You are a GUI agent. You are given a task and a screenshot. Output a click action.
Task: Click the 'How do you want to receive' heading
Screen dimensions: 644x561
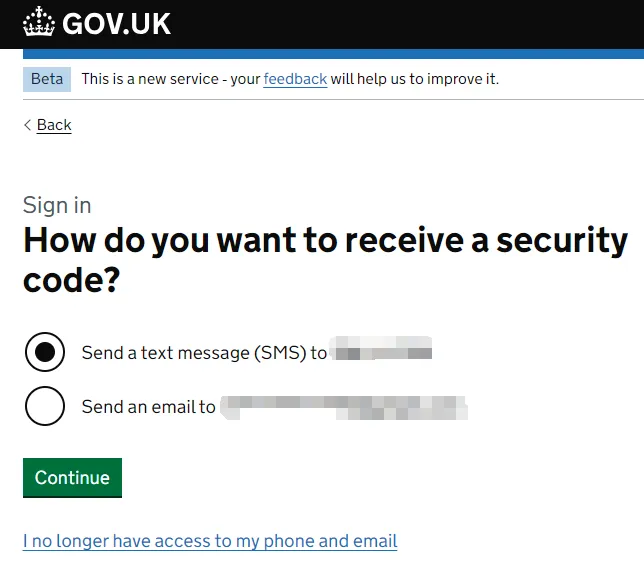click(325, 260)
